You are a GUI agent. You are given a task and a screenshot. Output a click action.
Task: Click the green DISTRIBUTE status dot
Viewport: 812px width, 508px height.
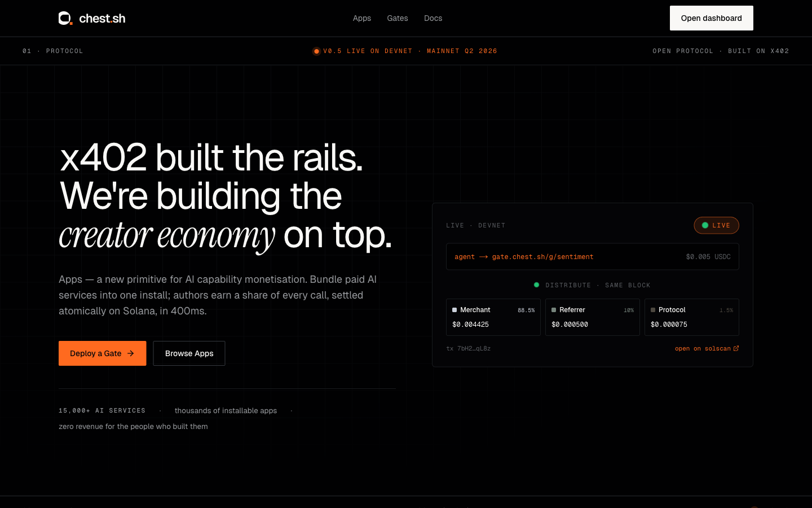(x=536, y=285)
